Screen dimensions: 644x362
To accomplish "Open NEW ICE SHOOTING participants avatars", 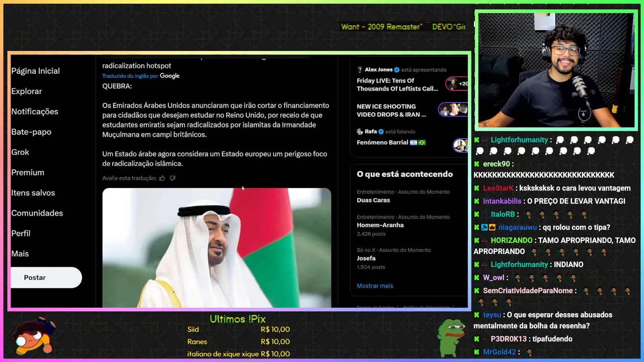I will (x=453, y=110).
